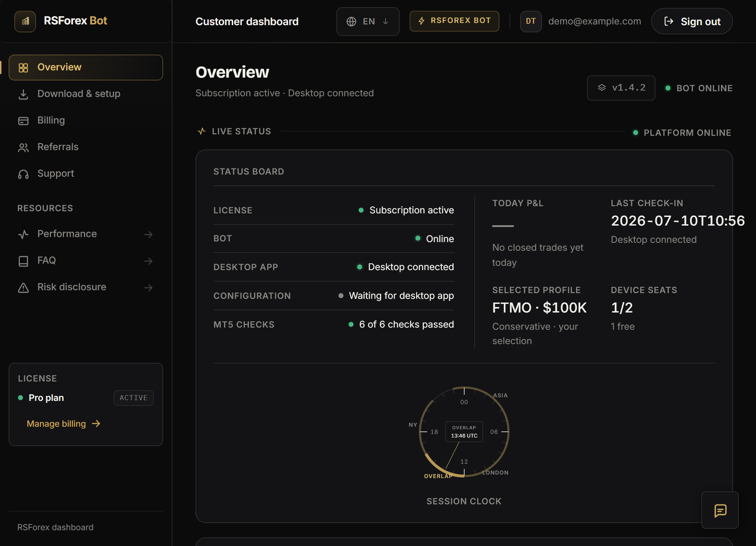Click the Sign out button

(x=692, y=22)
